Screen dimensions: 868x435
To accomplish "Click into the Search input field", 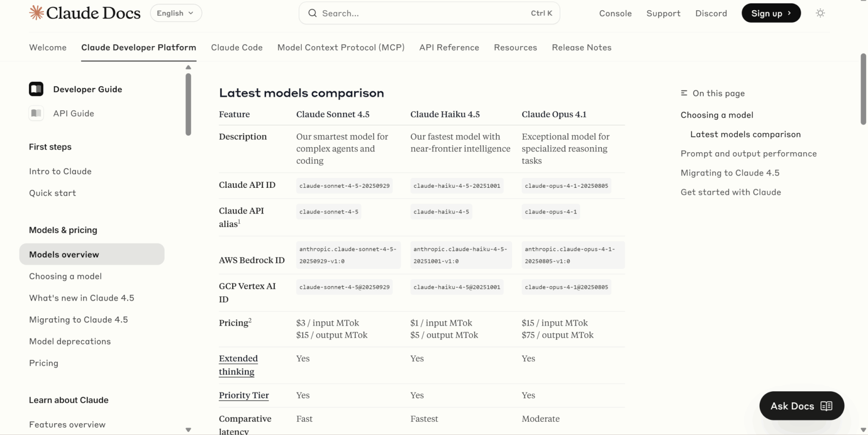I will click(424, 13).
